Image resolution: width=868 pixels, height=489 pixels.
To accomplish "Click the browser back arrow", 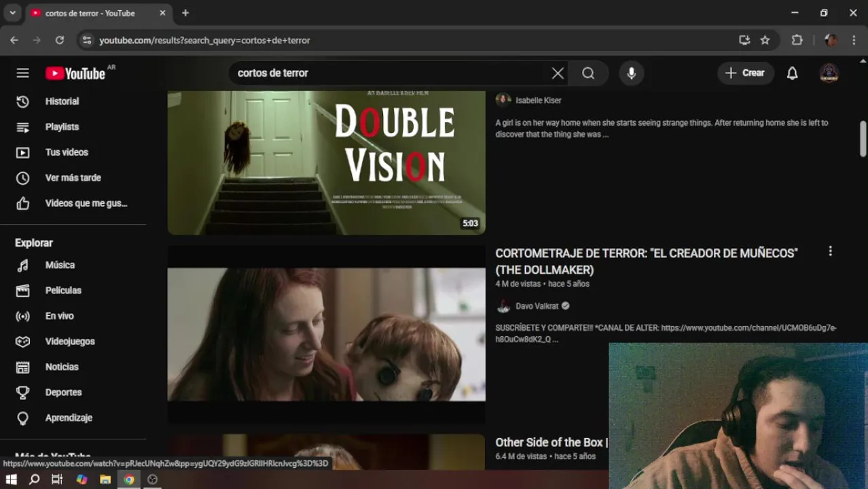I will pyautogui.click(x=14, y=40).
